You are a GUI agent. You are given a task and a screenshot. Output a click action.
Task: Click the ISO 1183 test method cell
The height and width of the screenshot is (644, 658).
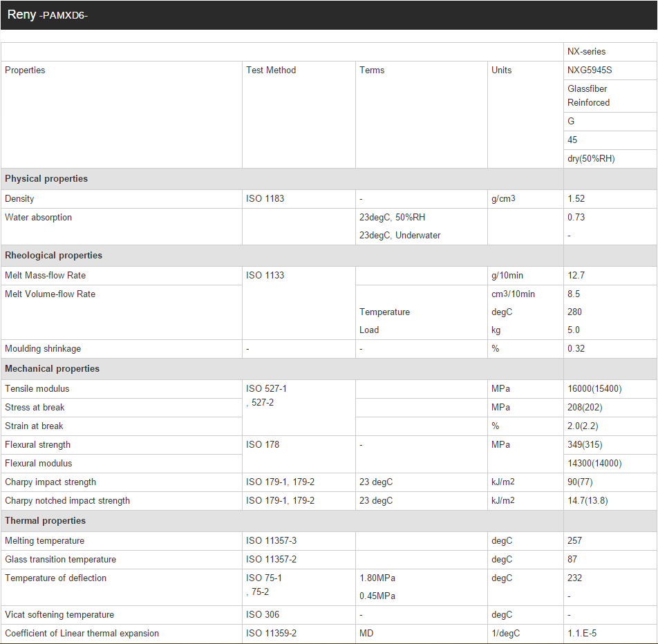pos(299,198)
